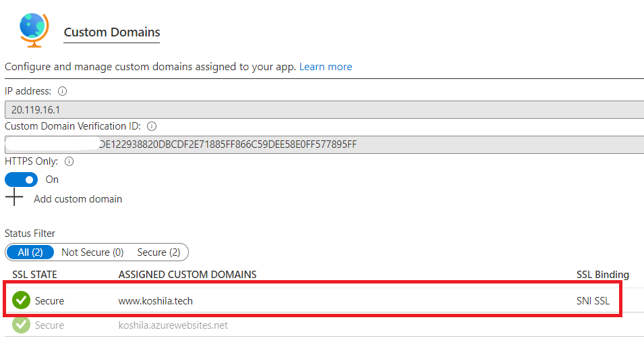The width and height of the screenshot is (644, 353).
Task: Click the Custom Domains globe icon
Action: click(34, 30)
